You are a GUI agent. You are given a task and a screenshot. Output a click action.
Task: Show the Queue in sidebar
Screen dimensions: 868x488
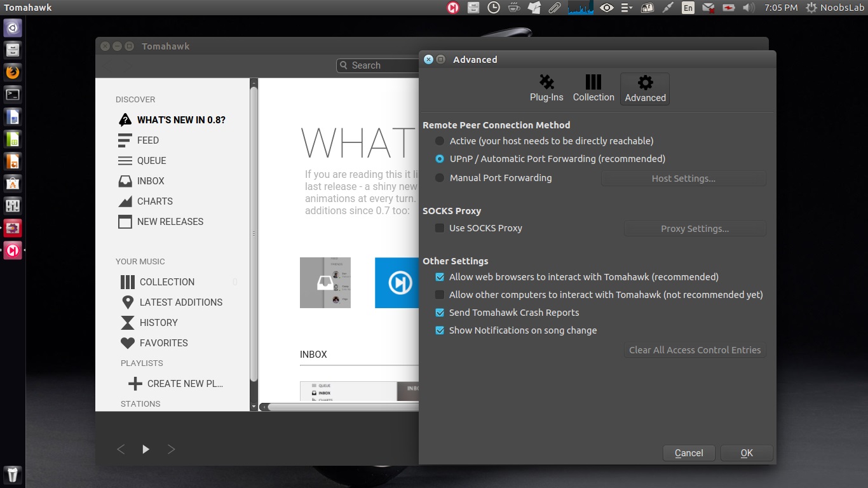[142, 160]
